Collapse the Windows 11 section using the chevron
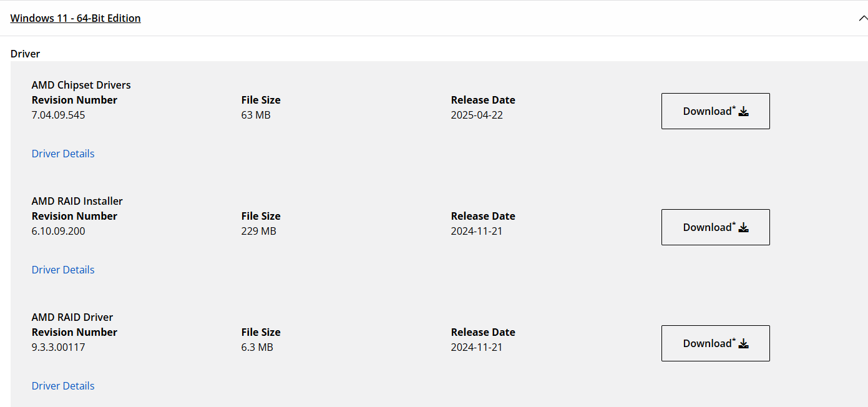This screenshot has height=407, width=868. coord(862,18)
